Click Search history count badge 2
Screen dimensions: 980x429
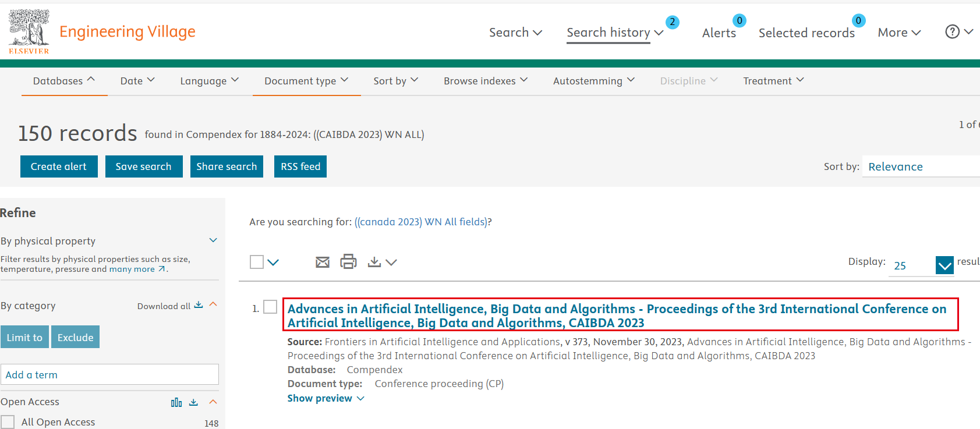[x=672, y=22]
